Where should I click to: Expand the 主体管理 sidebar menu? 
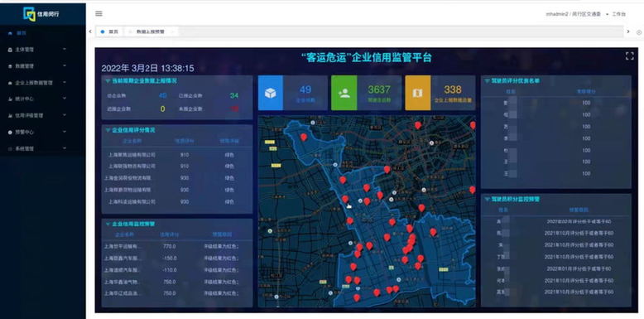tap(43, 50)
